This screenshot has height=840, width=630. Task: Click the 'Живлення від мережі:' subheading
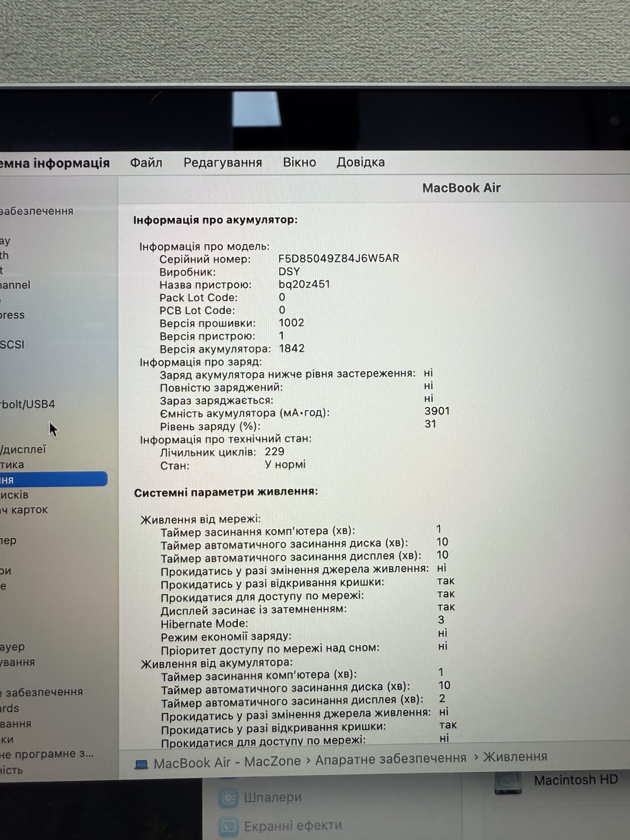(201, 519)
